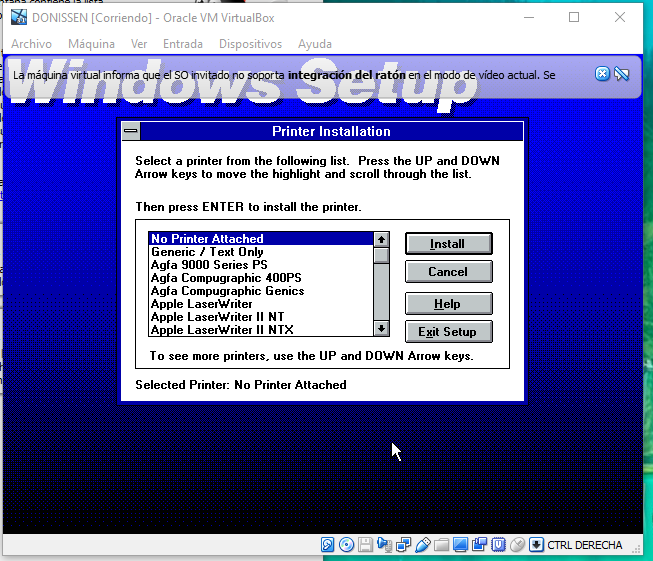The height and width of the screenshot is (561, 653).
Task: Open the Archivo menu
Action: 31,44
